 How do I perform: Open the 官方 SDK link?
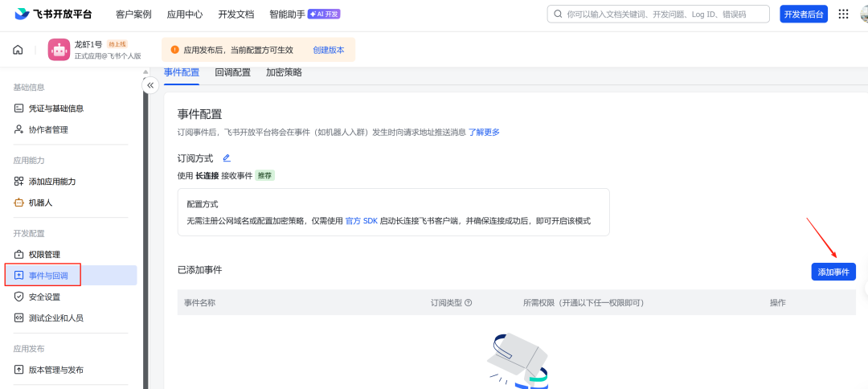click(361, 220)
